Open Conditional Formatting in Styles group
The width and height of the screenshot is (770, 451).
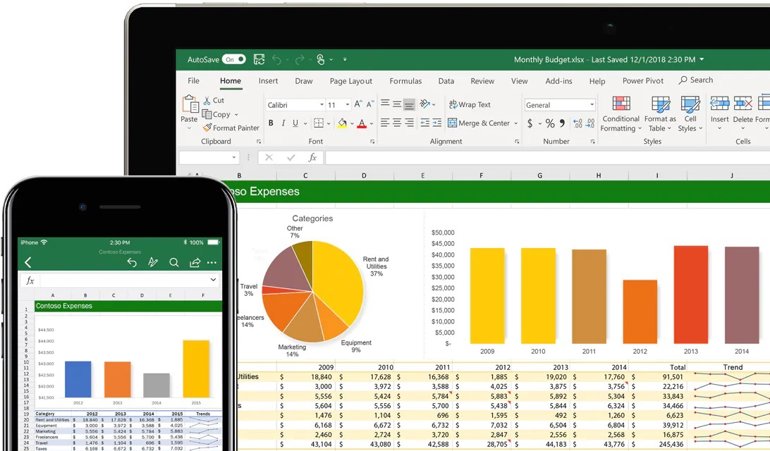coord(620,113)
